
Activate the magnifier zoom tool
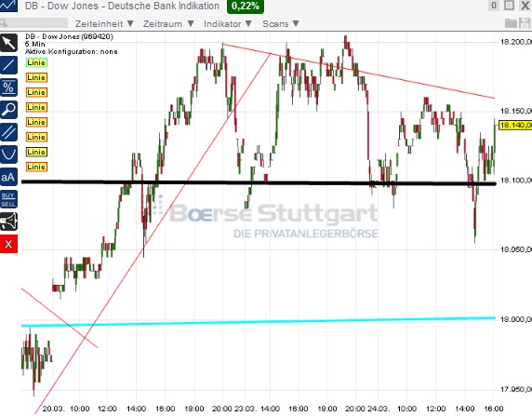pyautogui.click(x=8, y=110)
